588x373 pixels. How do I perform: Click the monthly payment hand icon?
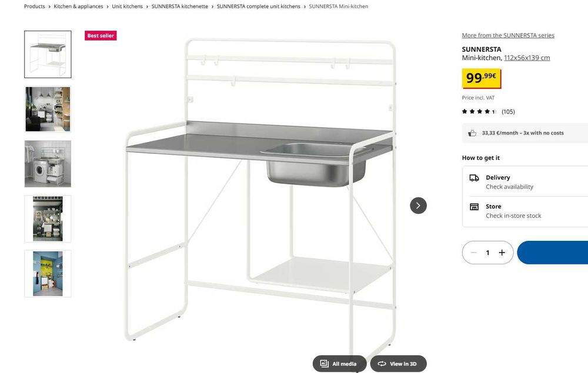click(x=472, y=133)
